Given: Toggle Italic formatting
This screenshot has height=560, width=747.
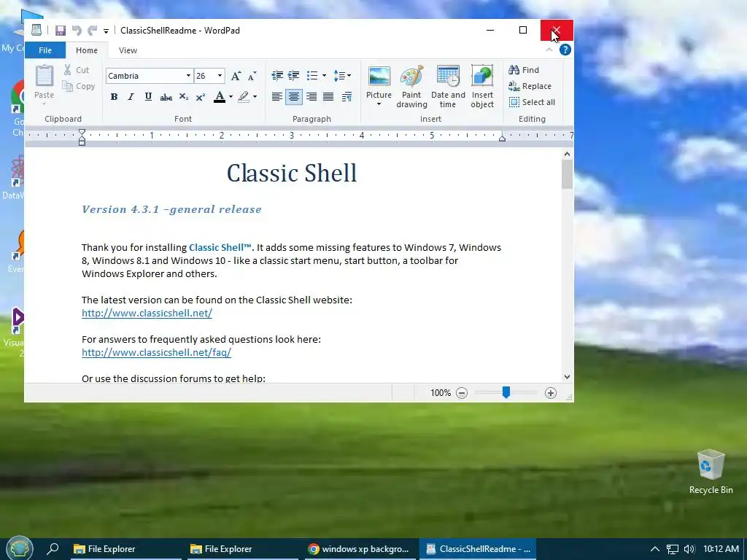Looking at the screenshot, I should coord(131,97).
